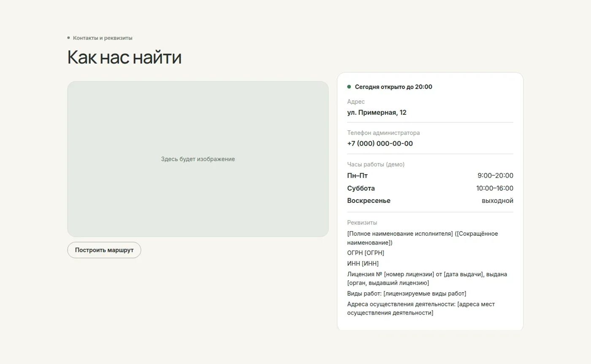Screen dimensions: 591x364
Task: Click the "Как нас найти" heading
Action: (125, 57)
